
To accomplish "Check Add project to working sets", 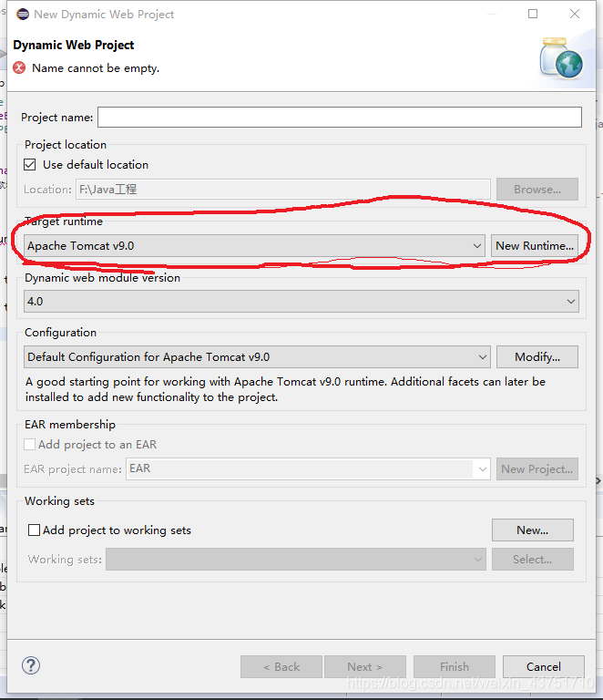I will click(34, 530).
